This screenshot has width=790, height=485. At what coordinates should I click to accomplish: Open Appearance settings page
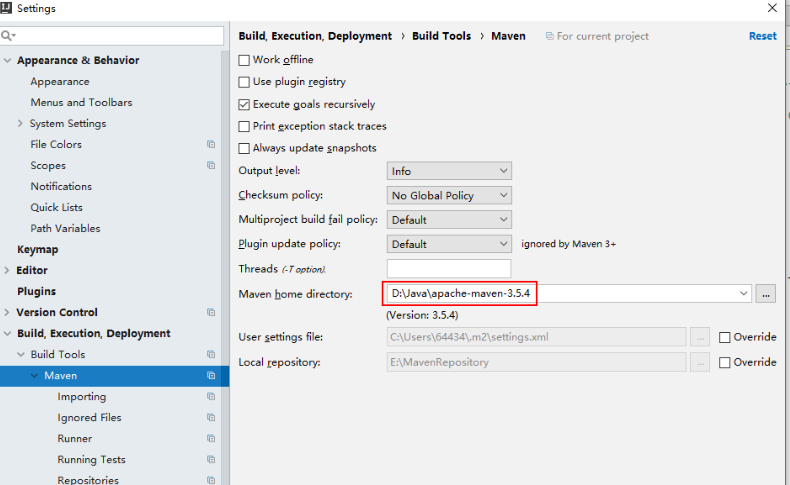[x=60, y=82]
